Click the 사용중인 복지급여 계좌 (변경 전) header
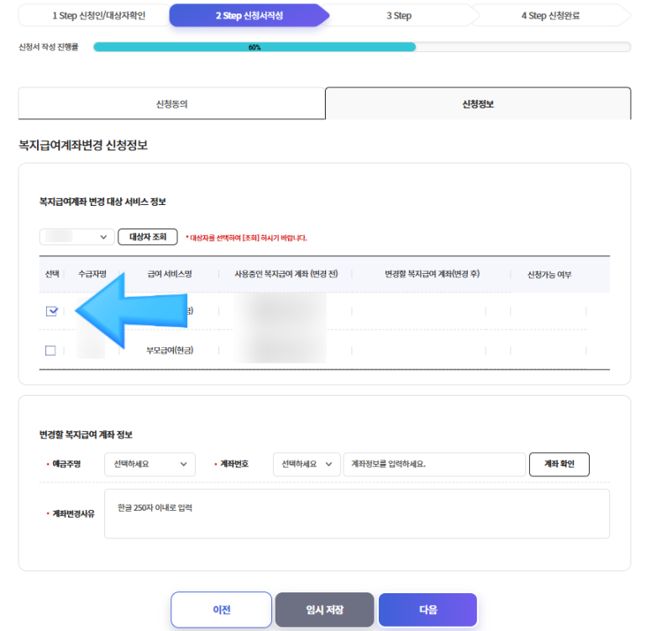672x631 pixels. (286, 274)
